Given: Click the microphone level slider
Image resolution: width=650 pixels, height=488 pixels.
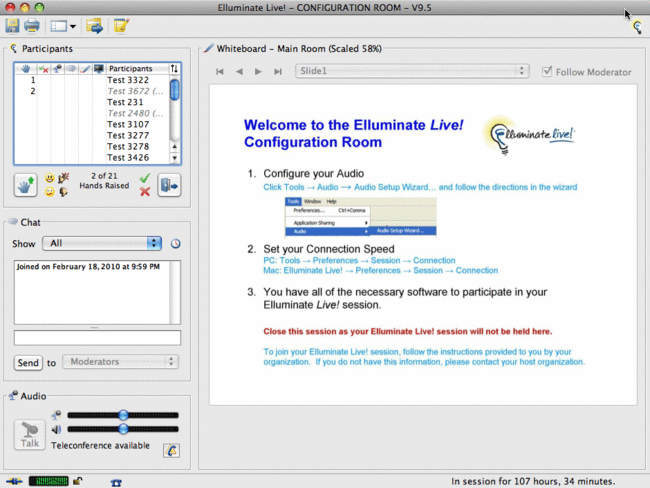Looking at the screenshot, I should point(122,414).
